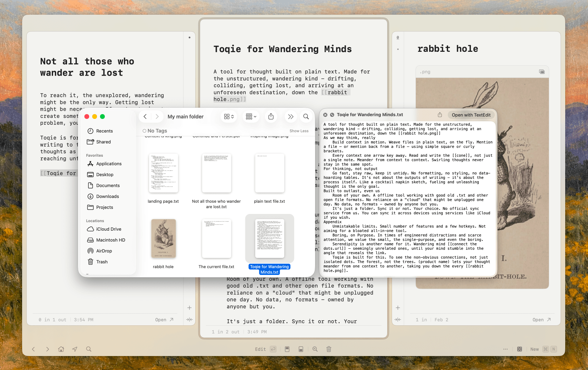588x370 pixels.
Task: Click the Finder share icon
Action: point(271,117)
